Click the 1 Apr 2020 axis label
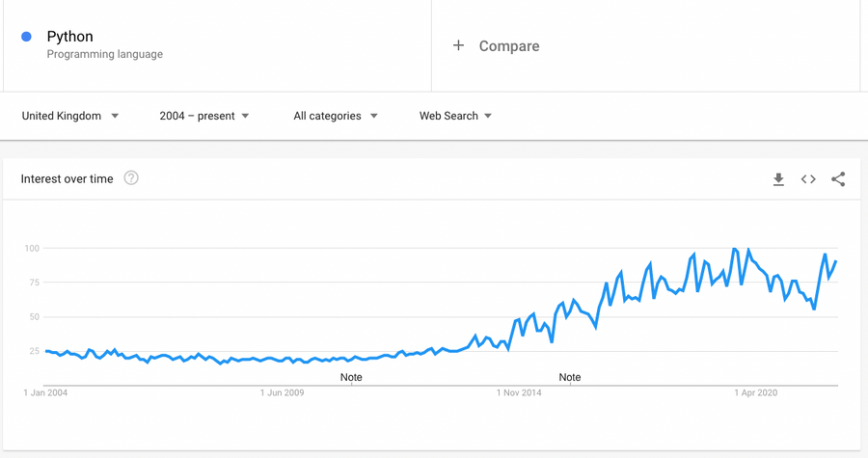This screenshot has width=868, height=458. coord(755,392)
